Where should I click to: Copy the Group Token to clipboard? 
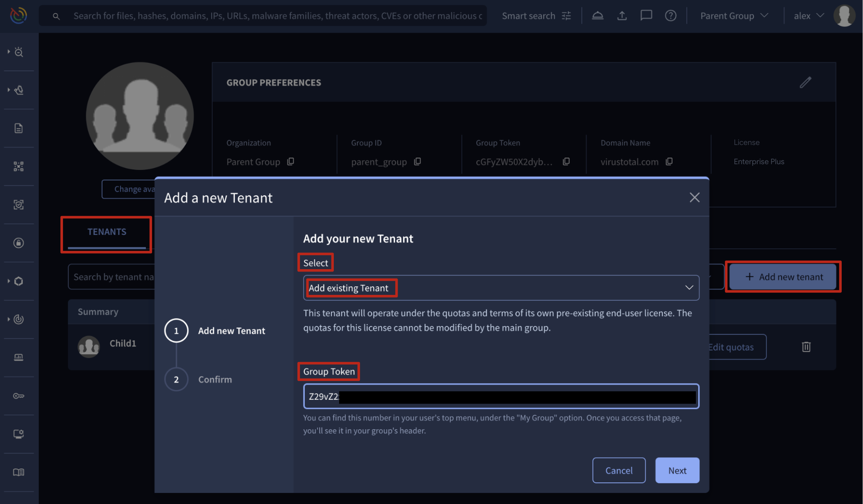(x=566, y=162)
